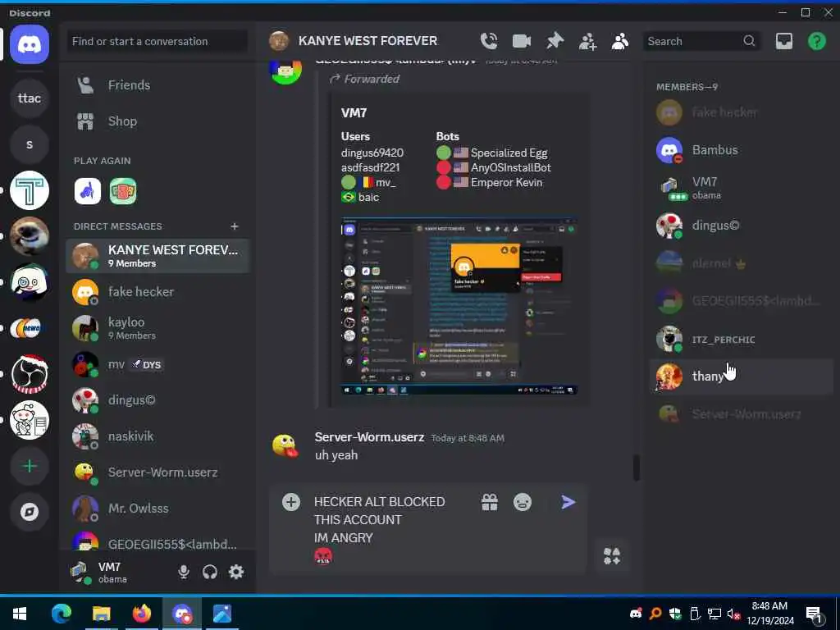Launch Firefox from taskbar
This screenshot has height=630, width=840.
pos(142,614)
